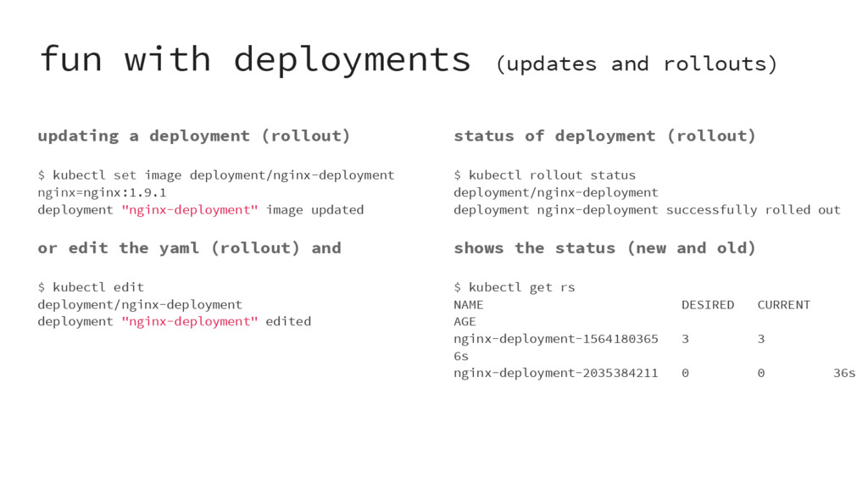Viewport: 868px width, 488px height.
Task: Click the age value "6s"
Action: [461, 356]
